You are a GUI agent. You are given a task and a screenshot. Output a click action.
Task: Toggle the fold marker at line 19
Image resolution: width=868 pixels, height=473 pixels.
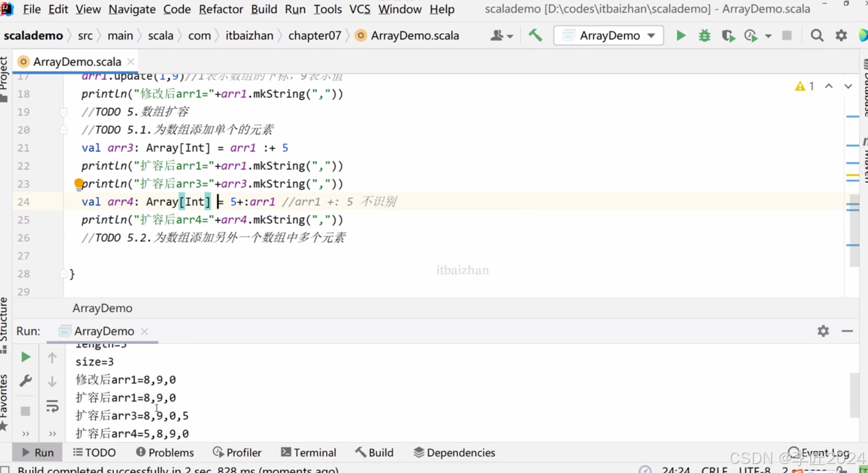(x=63, y=112)
